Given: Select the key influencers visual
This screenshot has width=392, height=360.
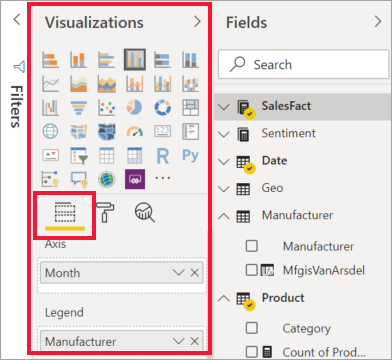Looking at the screenshot, I should tap(51, 179).
